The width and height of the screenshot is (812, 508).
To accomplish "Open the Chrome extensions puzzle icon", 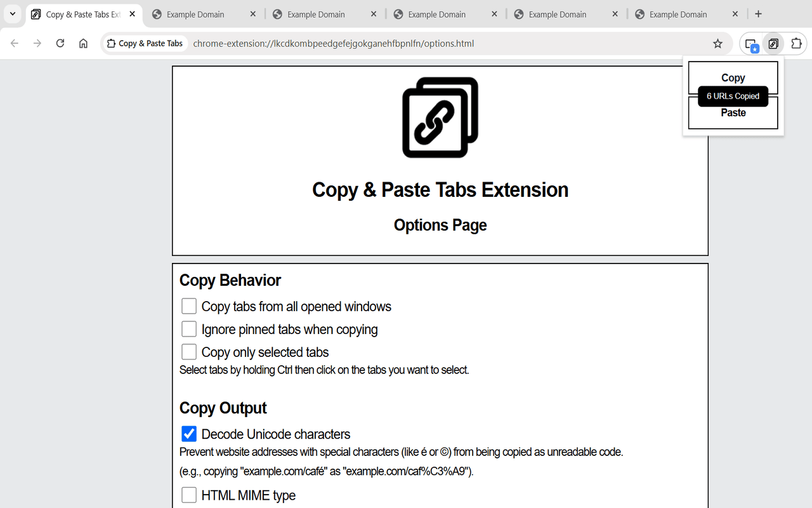I will [x=796, y=44].
